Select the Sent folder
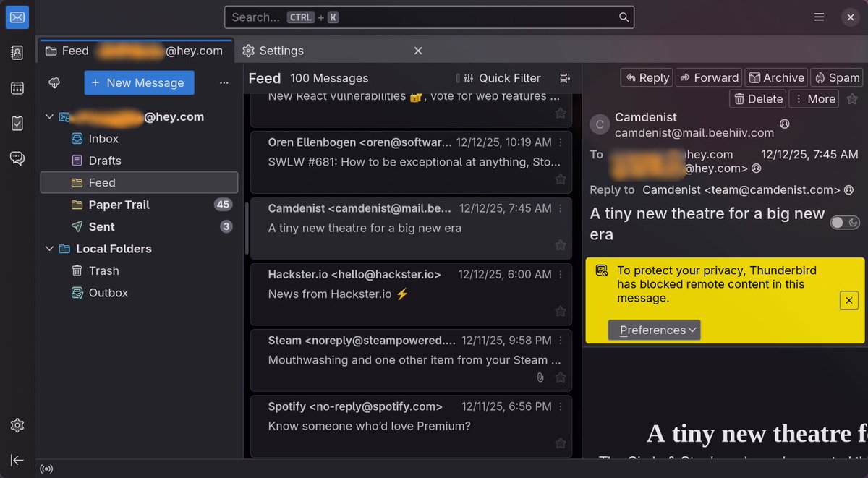Viewport: 868px width, 478px height. (139, 226)
